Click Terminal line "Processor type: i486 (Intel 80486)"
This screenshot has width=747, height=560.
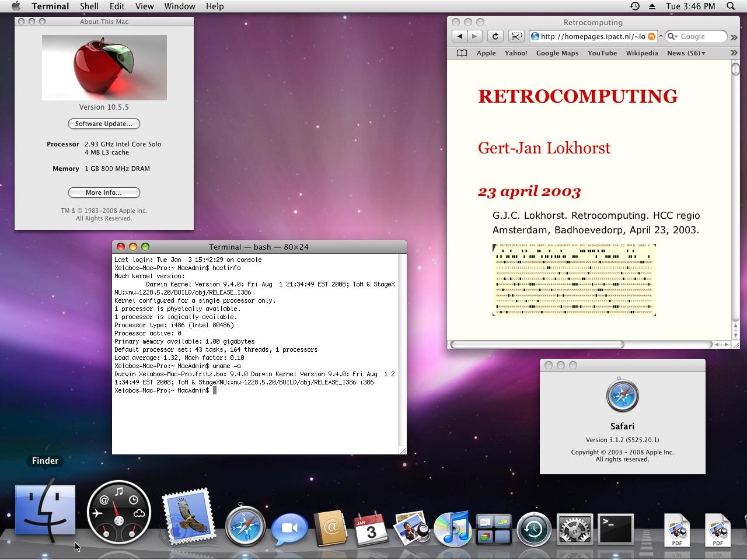(x=174, y=325)
